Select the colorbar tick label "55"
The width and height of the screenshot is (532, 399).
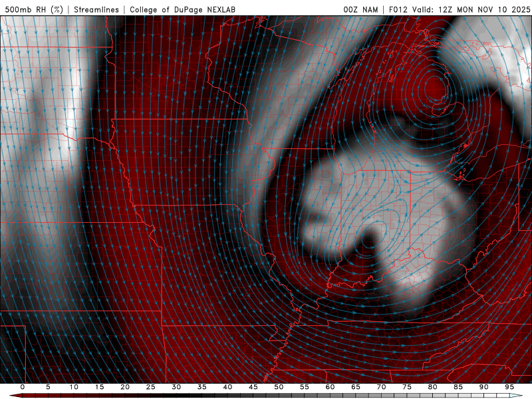point(305,387)
